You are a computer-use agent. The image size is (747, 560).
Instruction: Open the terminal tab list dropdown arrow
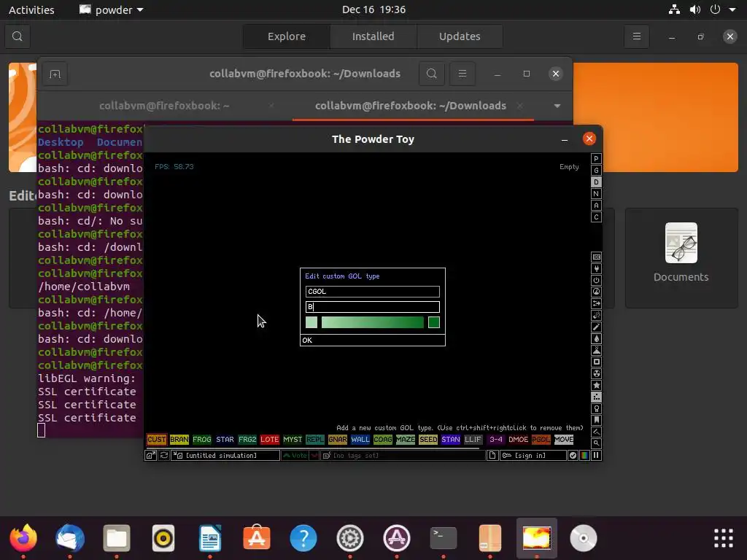pos(557,106)
